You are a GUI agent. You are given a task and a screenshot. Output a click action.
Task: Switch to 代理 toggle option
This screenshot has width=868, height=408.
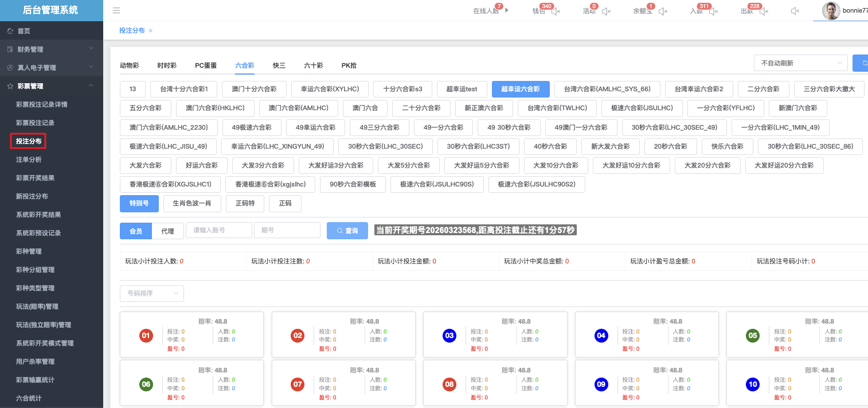tap(167, 231)
